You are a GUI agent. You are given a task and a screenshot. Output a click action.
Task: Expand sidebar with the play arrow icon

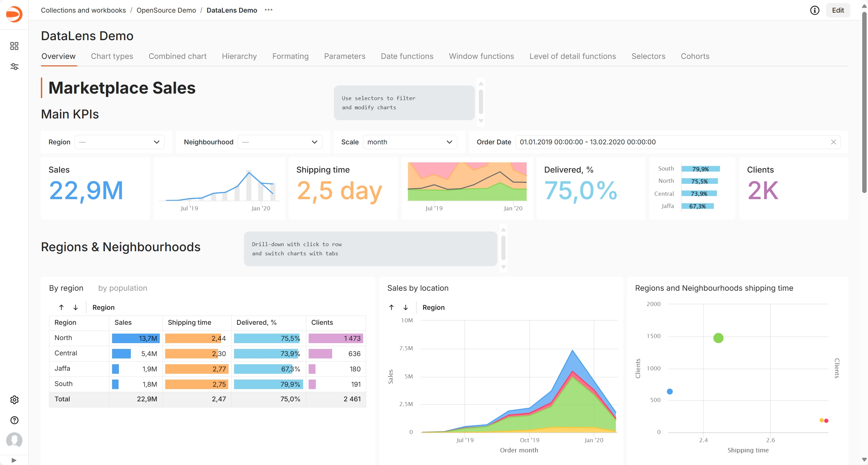(14, 460)
